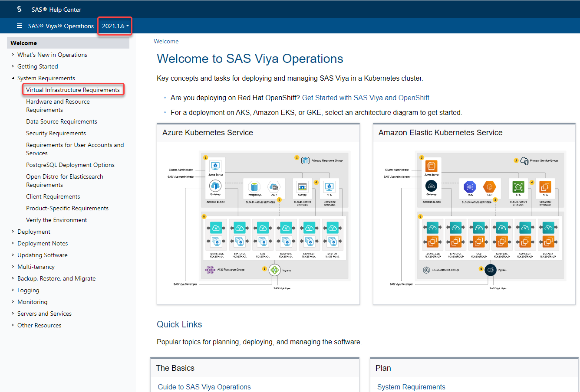
Task: Click the EFS storage icon in Amazon diagram
Action: pos(518,186)
